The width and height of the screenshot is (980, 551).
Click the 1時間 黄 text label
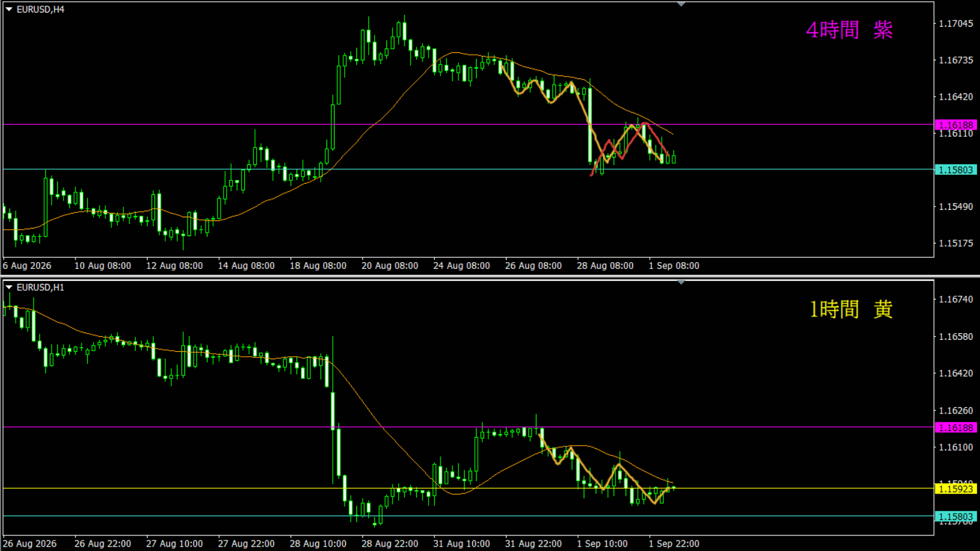(850, 309)
